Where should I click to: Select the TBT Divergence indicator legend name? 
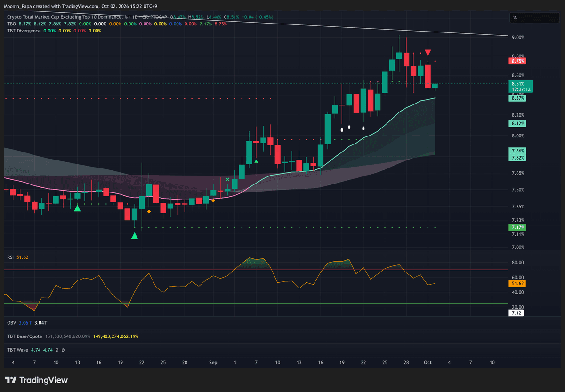point(24,31)
